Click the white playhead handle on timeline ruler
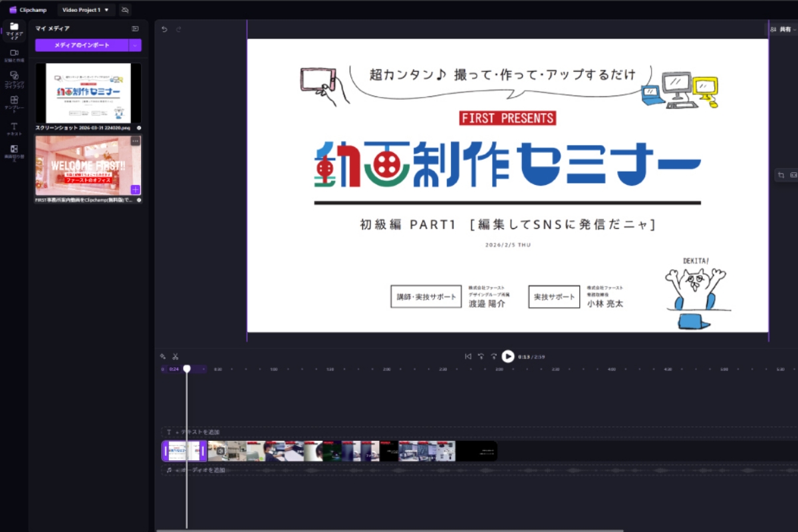Screen dimensions: 798x532 [187, 368]
